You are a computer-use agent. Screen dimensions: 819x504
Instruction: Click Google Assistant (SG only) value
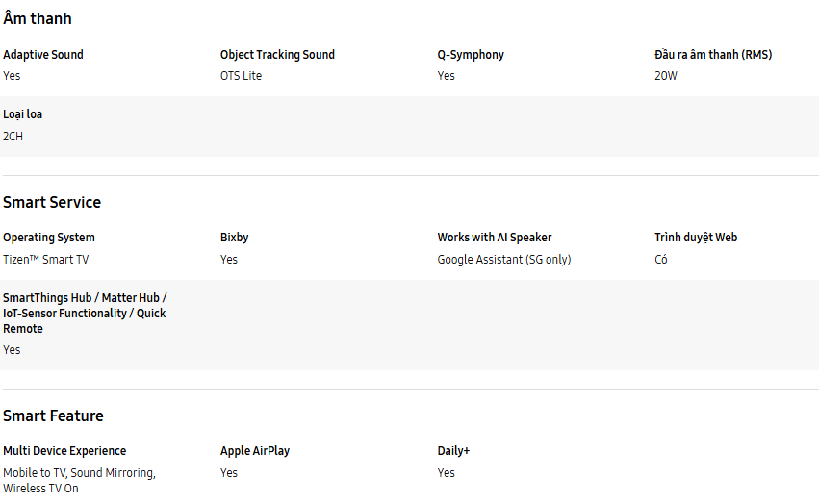pos(504,260)
